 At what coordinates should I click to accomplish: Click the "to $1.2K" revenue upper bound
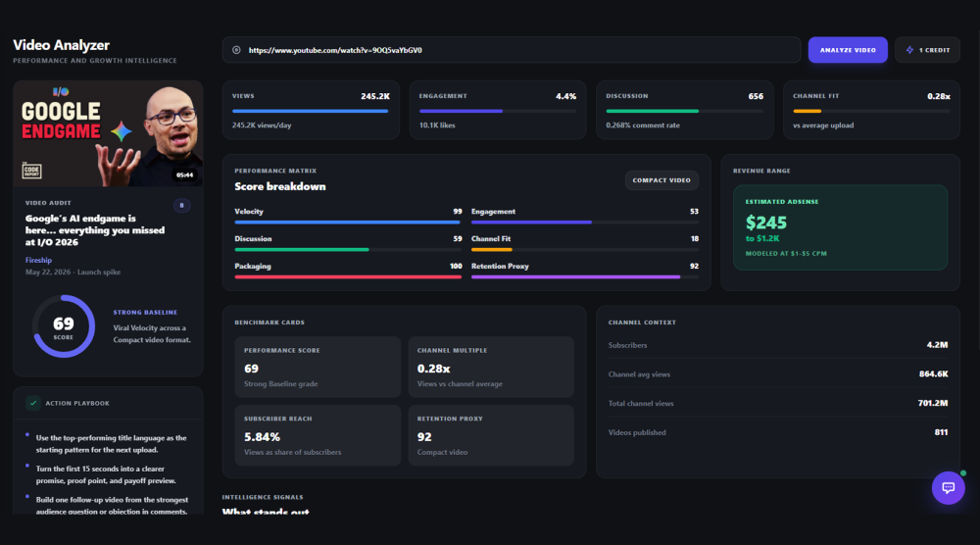[761, 239]
